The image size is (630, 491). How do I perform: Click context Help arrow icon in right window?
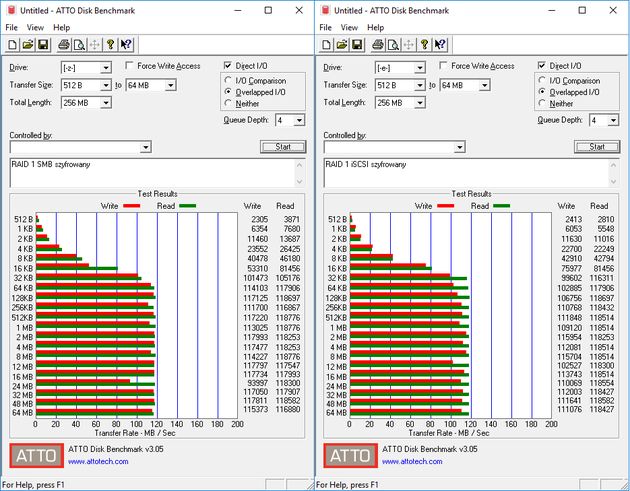pyautogui.click(x=440, y=45)
